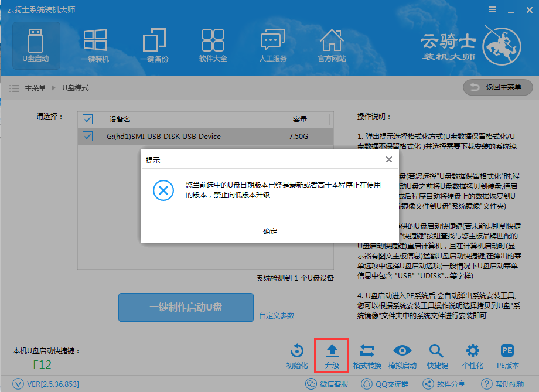Run the 初始化 initialization tool

[x=298, y=355]
